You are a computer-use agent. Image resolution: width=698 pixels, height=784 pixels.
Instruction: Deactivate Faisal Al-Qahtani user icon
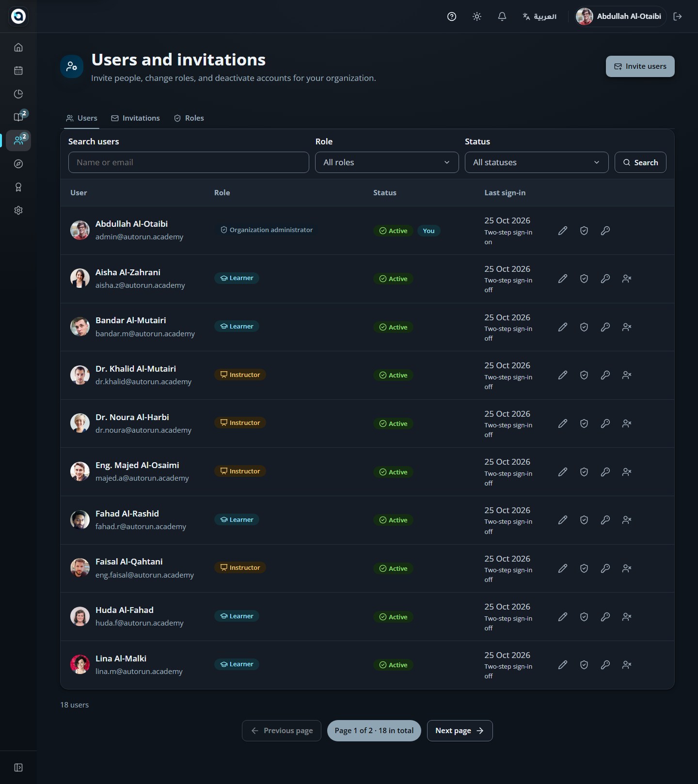click(x=627, y=568)
